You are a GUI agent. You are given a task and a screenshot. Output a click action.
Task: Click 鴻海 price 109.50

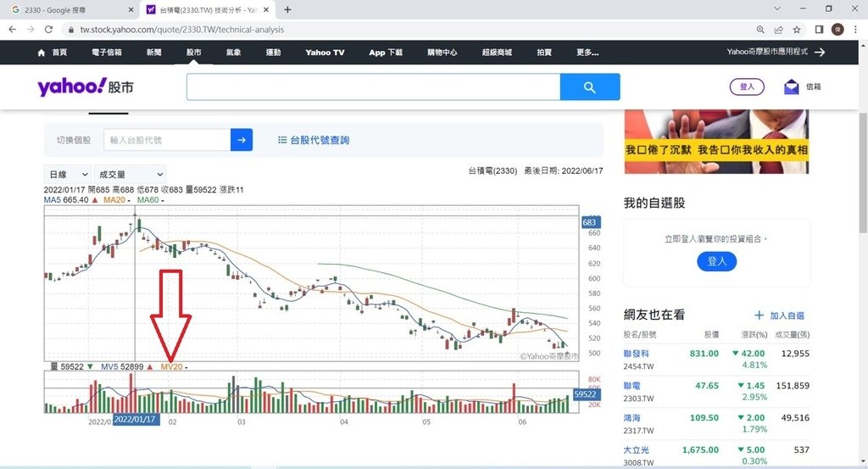point(704,417)
